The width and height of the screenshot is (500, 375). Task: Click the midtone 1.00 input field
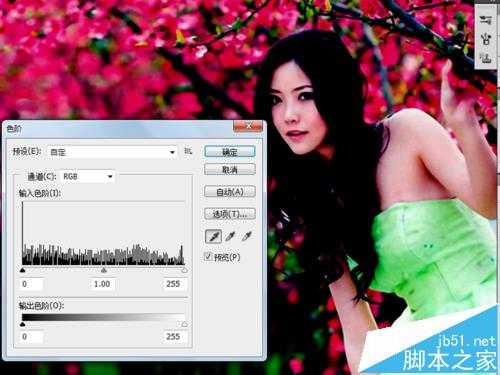tap(102, 284)
